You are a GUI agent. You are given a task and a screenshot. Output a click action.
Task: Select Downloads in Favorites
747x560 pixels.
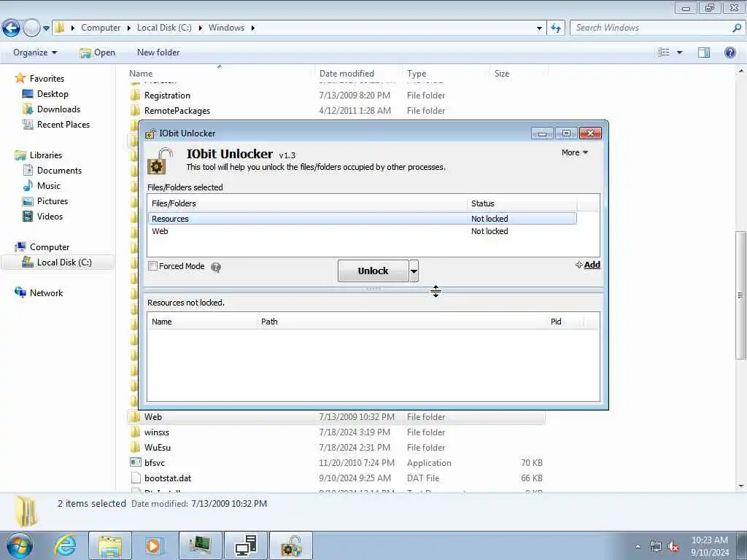click(x=58, y=109)
